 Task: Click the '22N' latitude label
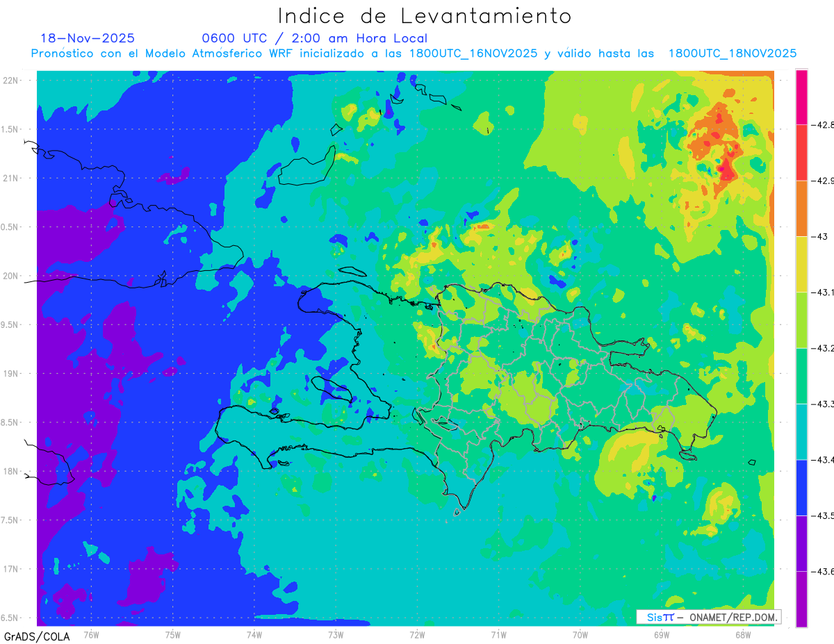[12, 81]
